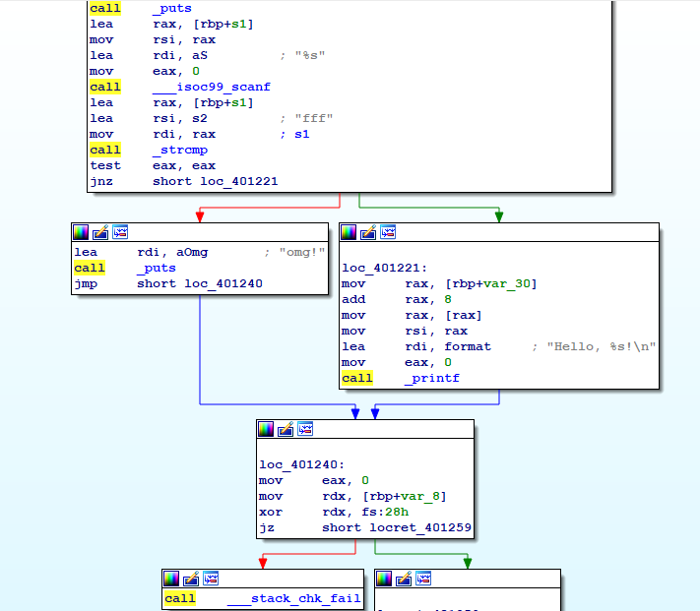Click the group nodes icon in bottom-right locret node

tap(423, 579)
